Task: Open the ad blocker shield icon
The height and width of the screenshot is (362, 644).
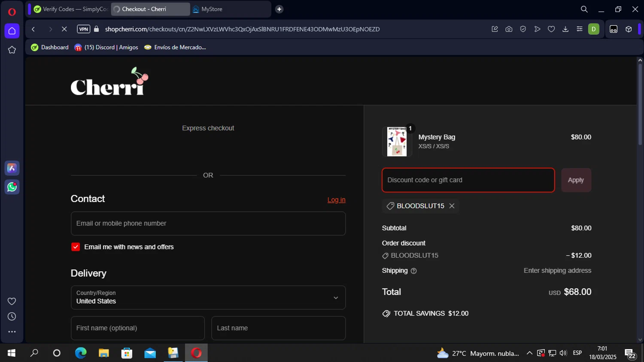Action: (x=523, y=29)
